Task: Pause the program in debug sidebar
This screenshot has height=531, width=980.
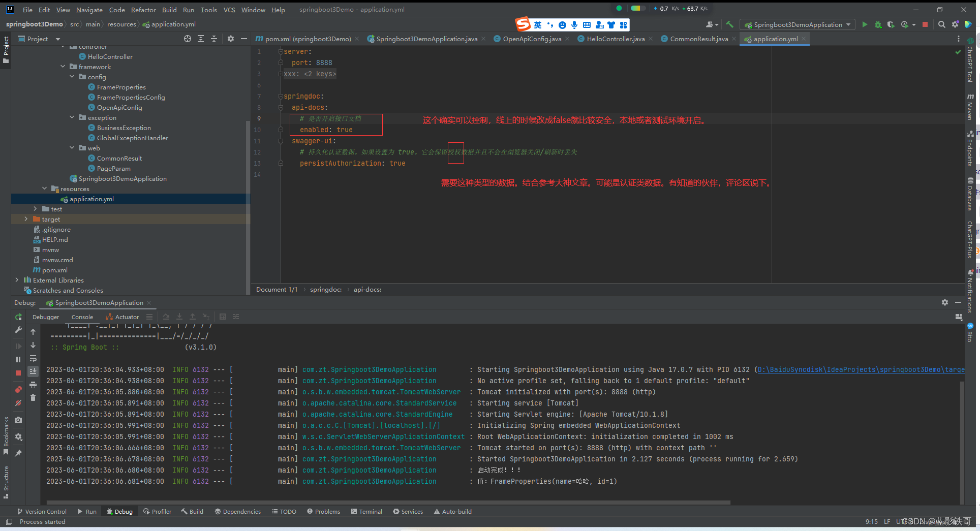Action: (x=19, y=359)
